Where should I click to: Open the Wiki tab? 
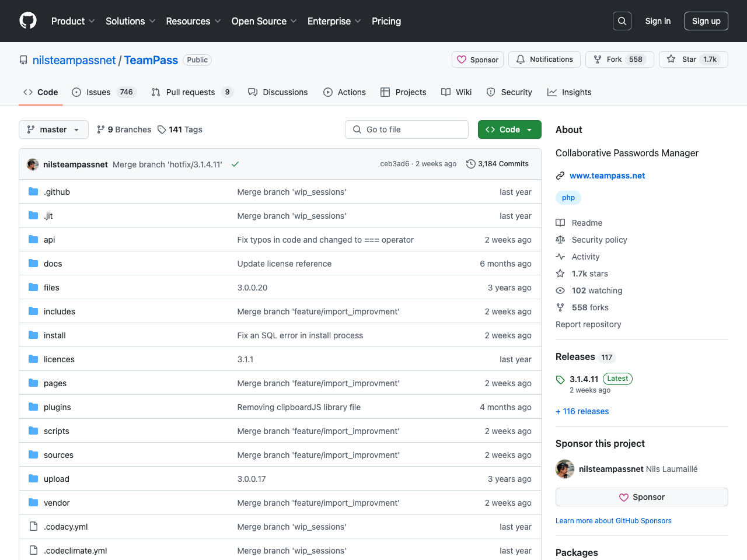(x=456, y=92)
